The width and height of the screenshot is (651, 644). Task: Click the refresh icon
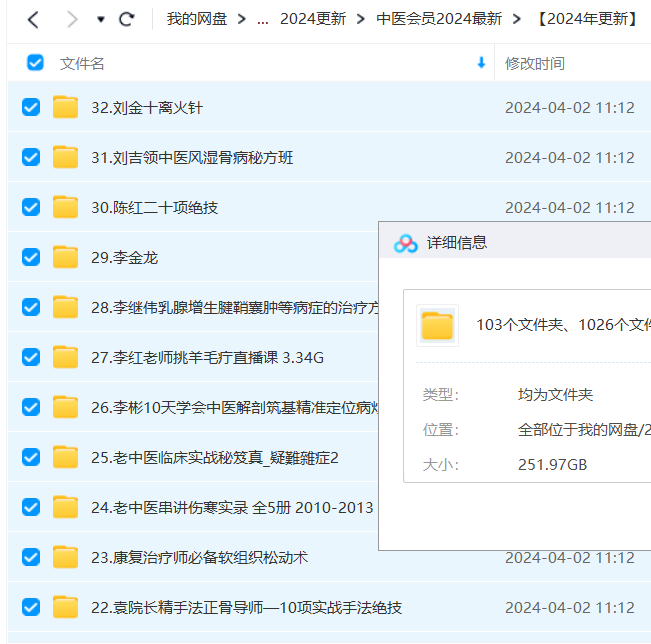point(126,19)
